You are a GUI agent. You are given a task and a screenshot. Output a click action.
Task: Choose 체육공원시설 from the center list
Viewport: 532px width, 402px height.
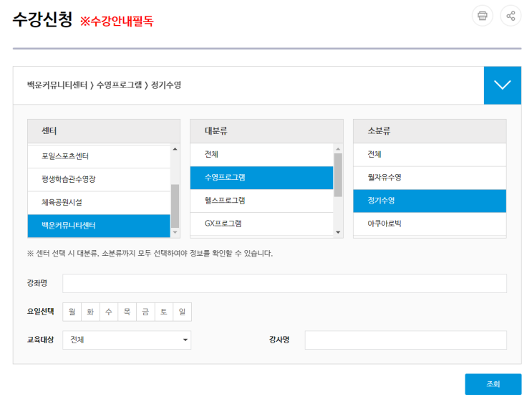click(x=99, y=202)
